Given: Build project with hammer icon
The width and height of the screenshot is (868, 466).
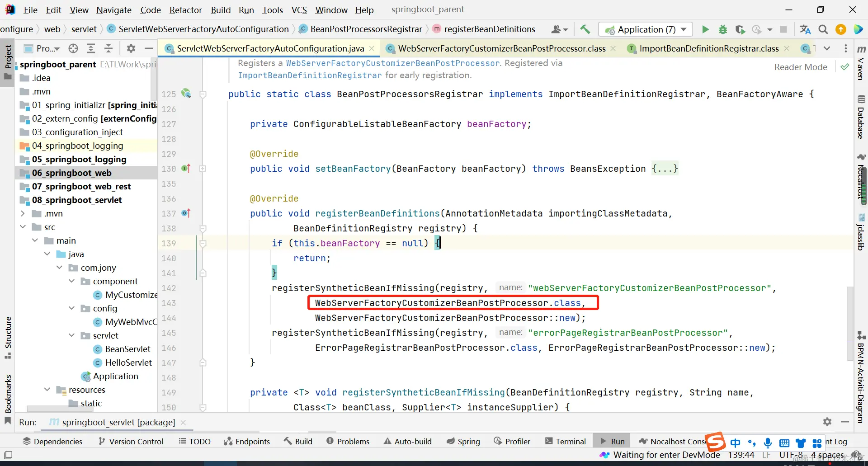Looking at the screenshot, I should [x=585, y=29].
